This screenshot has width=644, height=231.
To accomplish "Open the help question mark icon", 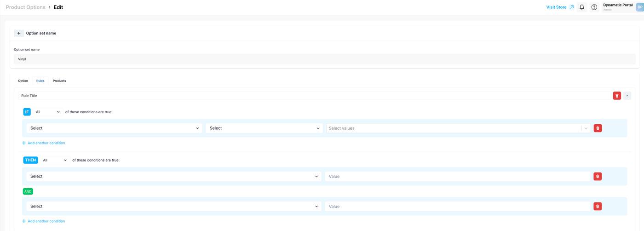I will pyautogui.click(x=594, y=7).
